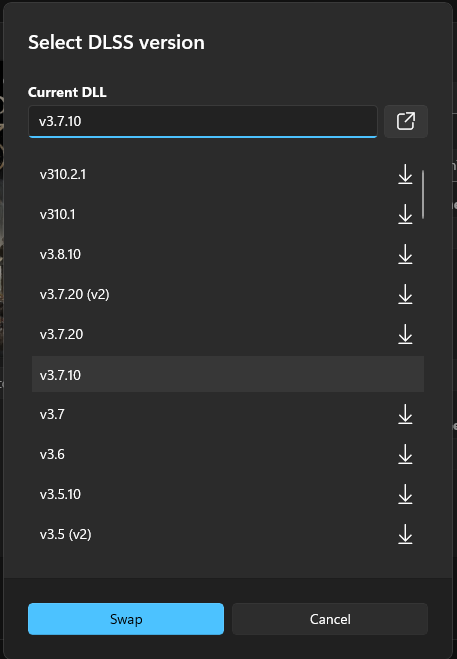Choose the highlighted v3.7.10 list item
457x659 pixels.
click(228, 374)
